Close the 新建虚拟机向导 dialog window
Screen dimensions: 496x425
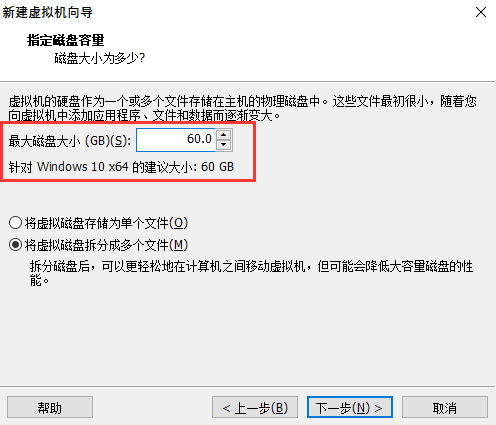[481, 12]
